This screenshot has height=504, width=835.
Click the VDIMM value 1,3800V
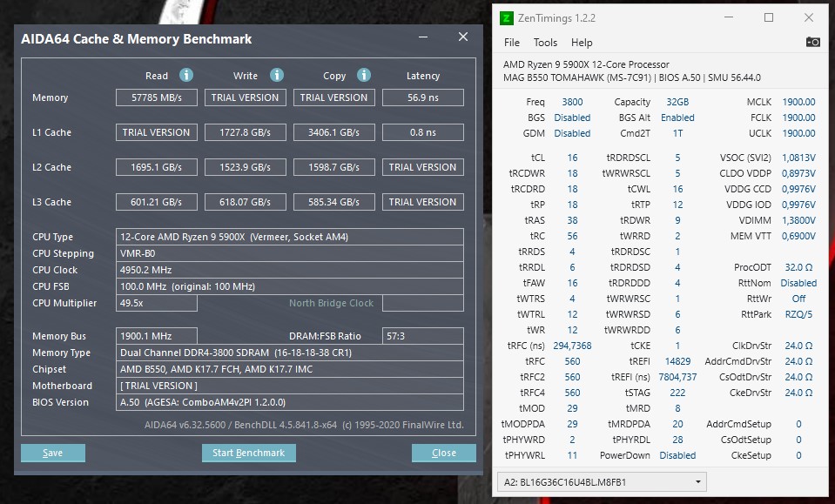[x=798, y=220]
